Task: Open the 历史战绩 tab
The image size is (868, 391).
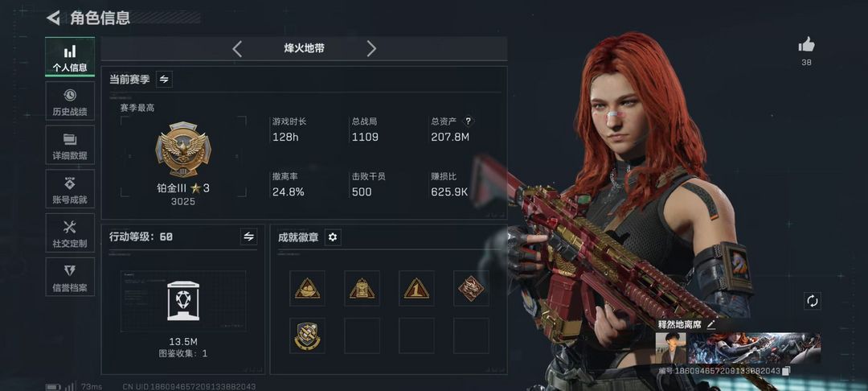Action: (x=70, y=101)
